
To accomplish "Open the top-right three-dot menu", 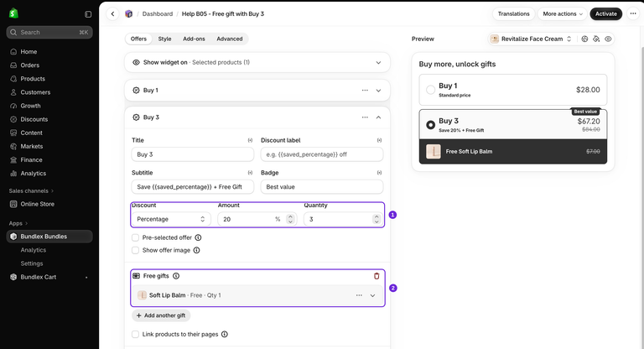I will 633,14.
